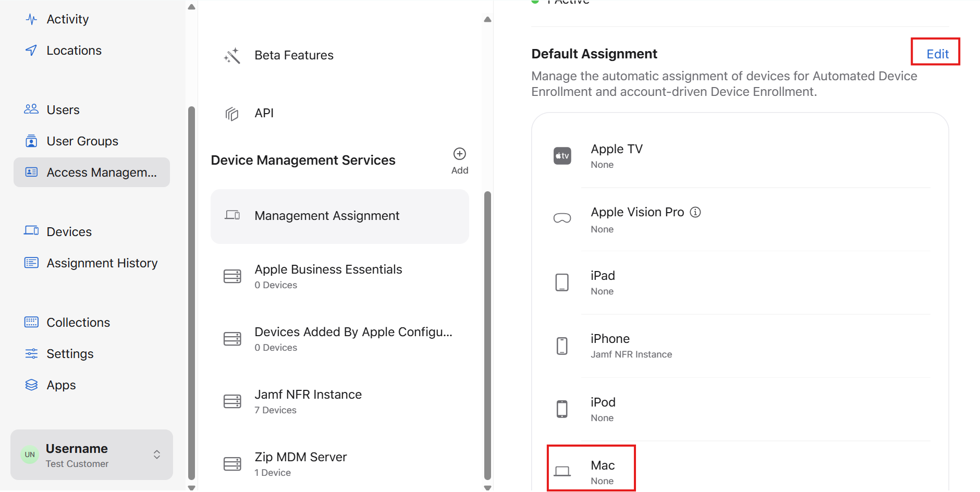This screenshot has width=980, height=492.
Task: Click the Beta Features sparkle icon
Action: [232, 56]
